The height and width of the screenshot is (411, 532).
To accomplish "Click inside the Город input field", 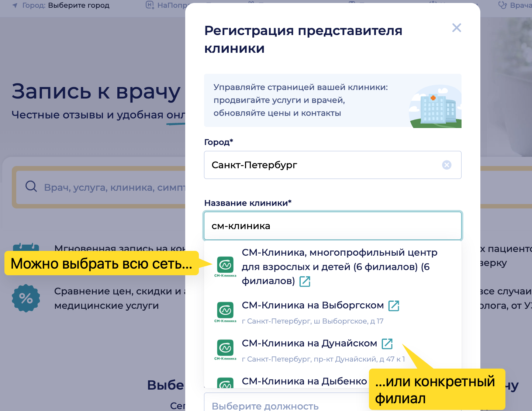I will point(333,165).
